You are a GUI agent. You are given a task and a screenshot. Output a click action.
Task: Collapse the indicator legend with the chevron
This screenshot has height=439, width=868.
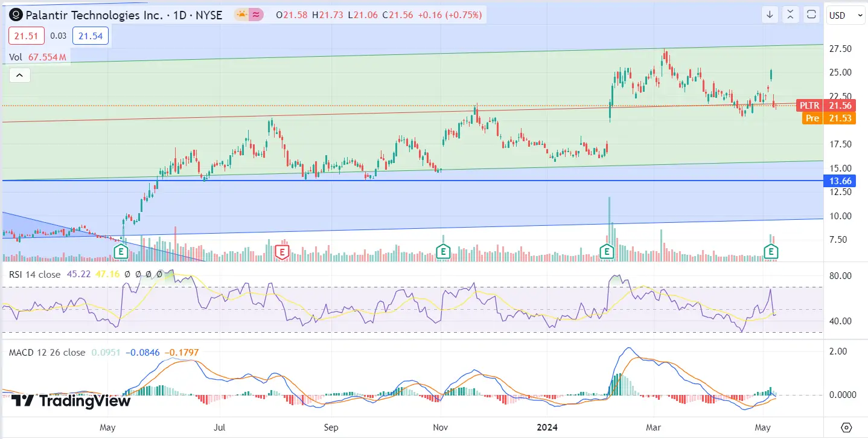(x=19, y=75)
